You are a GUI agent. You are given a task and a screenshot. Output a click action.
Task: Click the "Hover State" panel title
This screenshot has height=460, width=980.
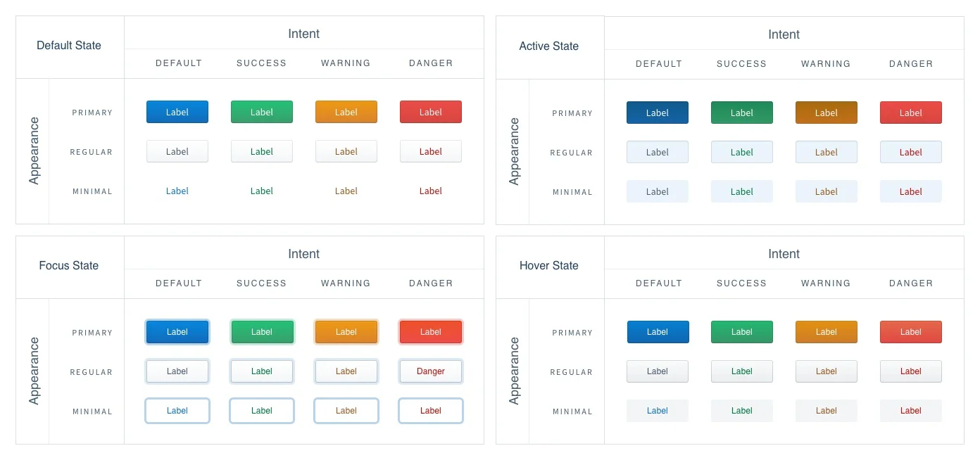coord(549,266)
